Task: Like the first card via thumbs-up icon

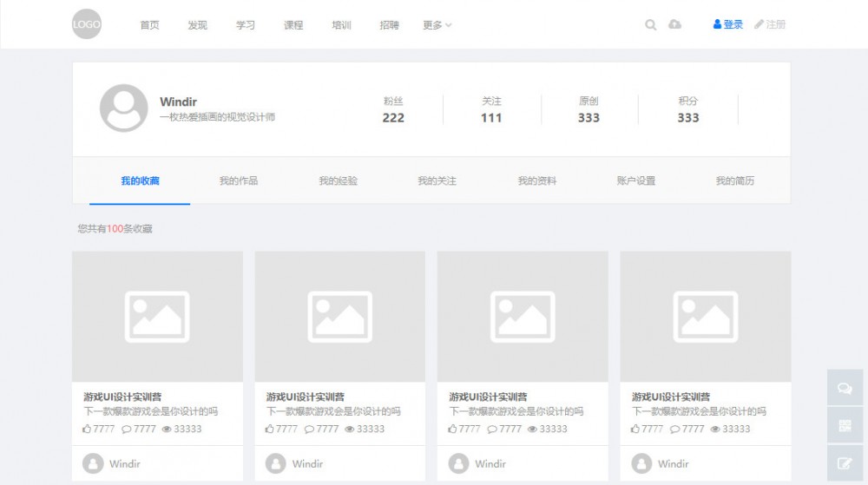Action: pyautogui.click(x=87, y=429)
